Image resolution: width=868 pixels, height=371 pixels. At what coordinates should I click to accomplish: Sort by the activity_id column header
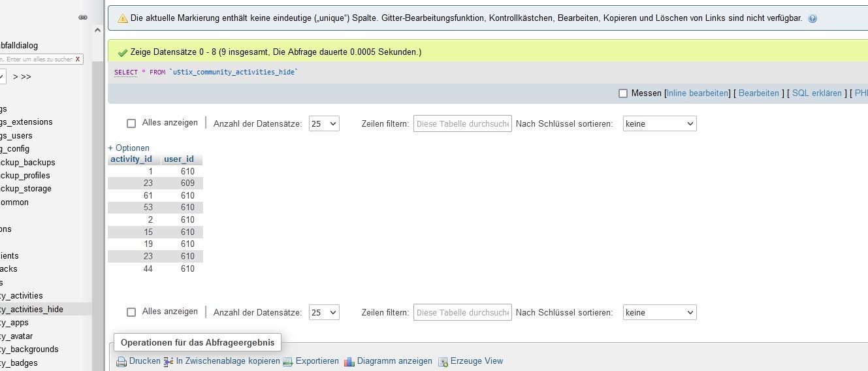[131, 159]
